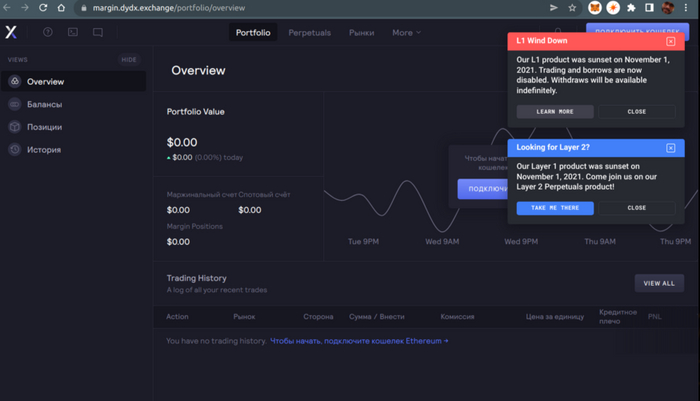The image size is (700, 401).
Task: Click Close in L1 Wind Down notice
Action: click(637, 112)
